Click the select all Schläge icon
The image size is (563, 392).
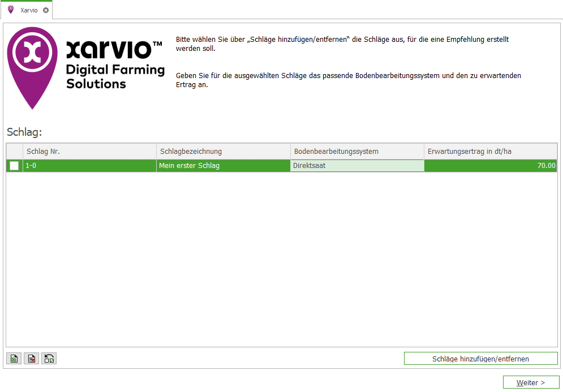coord(13,358)
